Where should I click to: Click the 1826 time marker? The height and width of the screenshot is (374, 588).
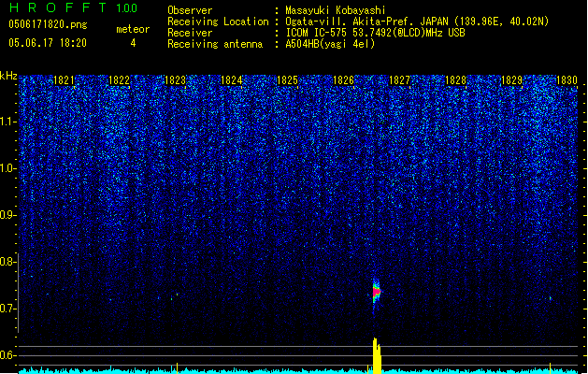click(x=343, y=80)
